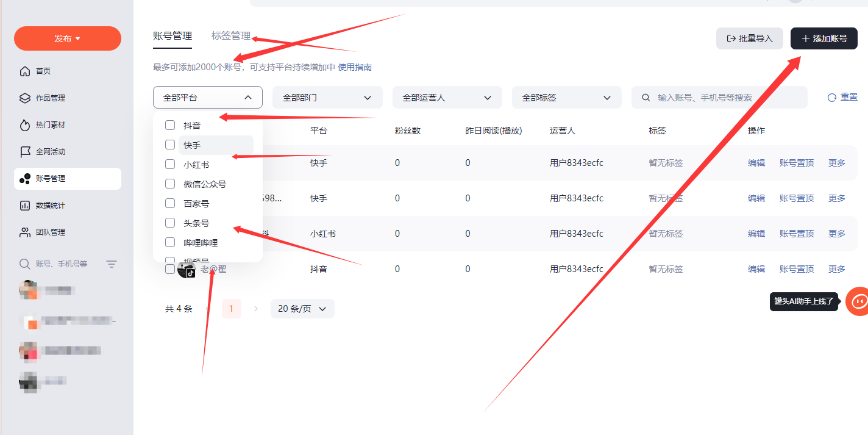Image resolution: width=868 pixels, height=435 pixels.
Task: Check the 抖音 platform checkbox
Action: [170, 125]
